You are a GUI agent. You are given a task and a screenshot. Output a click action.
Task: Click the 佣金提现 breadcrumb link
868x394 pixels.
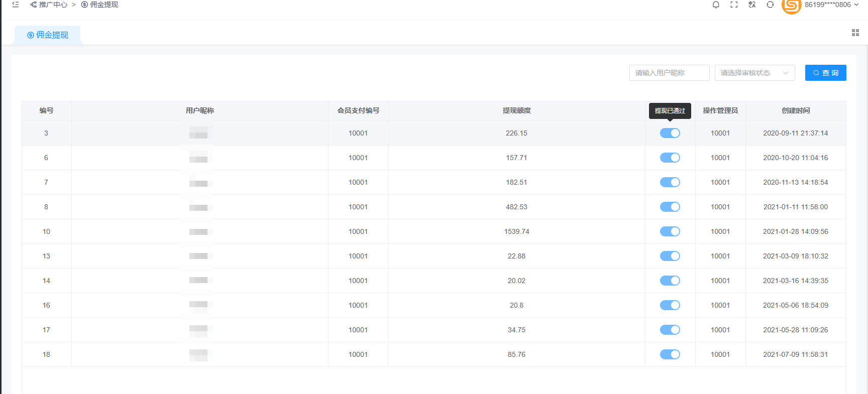103,5
